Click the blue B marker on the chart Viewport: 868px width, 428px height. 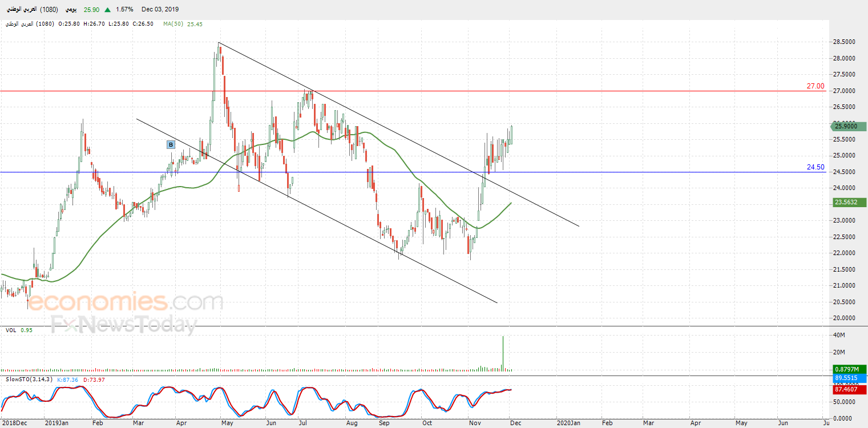click(x=170, y=144)
